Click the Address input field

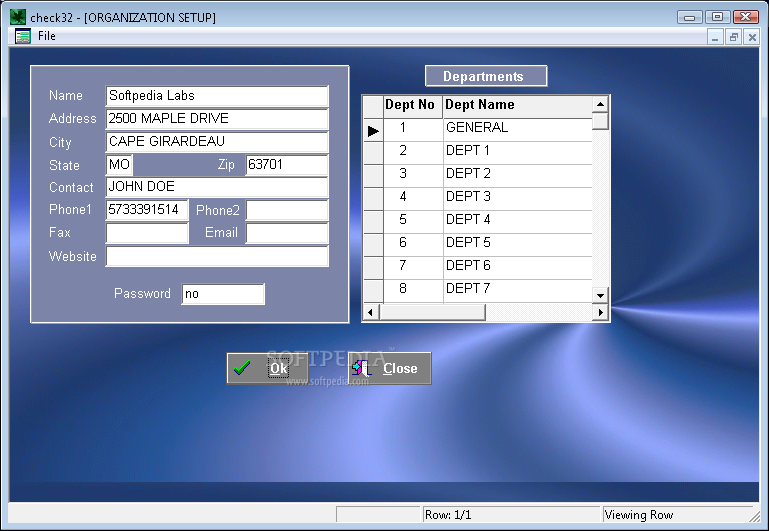click(x=217, y=119)
